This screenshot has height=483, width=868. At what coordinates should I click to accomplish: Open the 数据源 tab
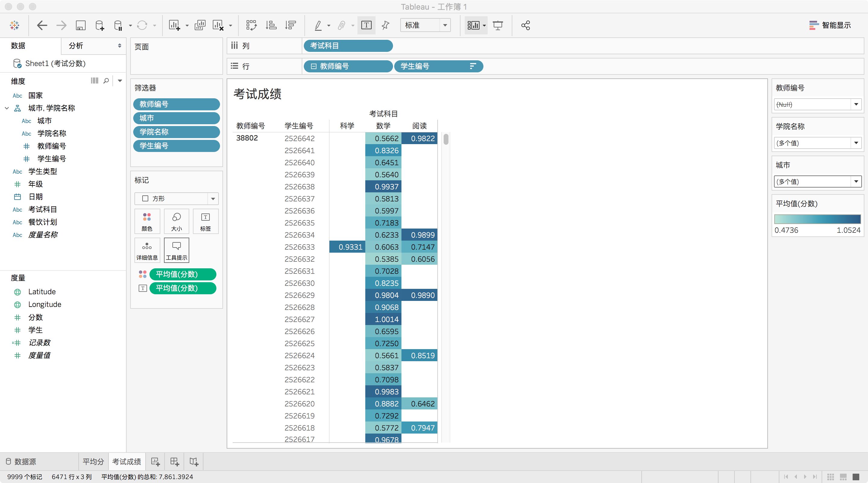click(21, 461)
